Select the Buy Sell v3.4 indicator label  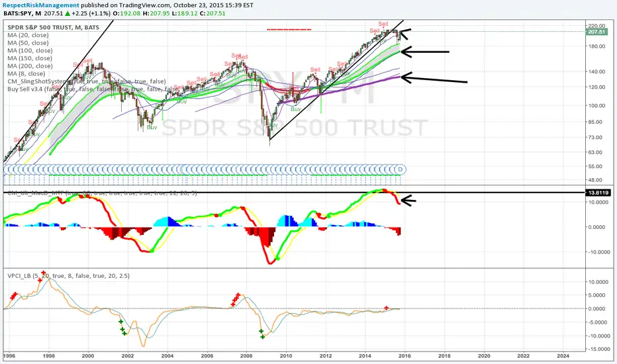[x=93, y=89]
